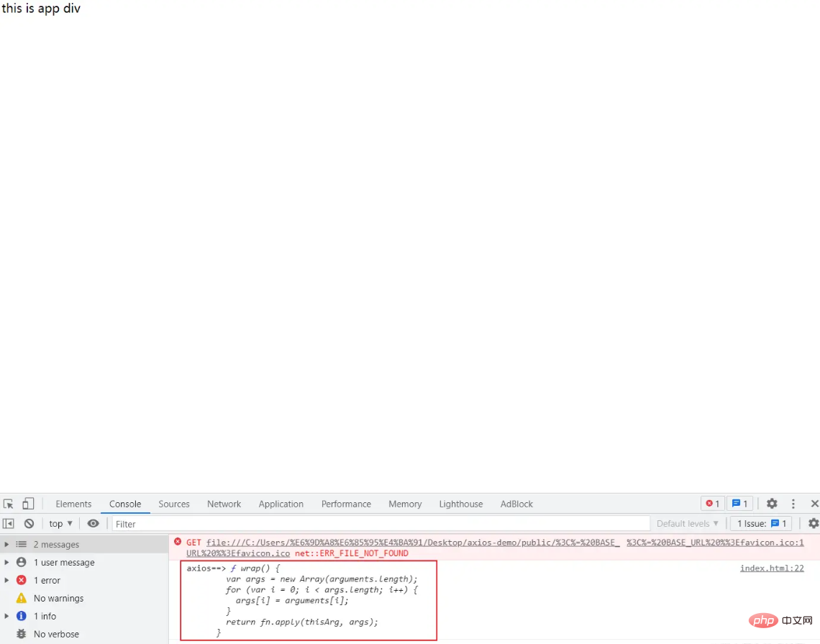Screen dimensions: 820x644
Task: Click the 'axios==>' log message text
Action: click(x=206, y=568)
